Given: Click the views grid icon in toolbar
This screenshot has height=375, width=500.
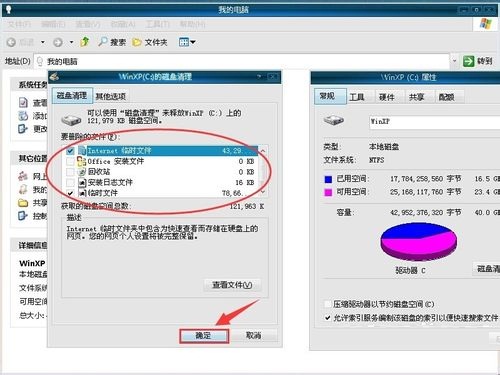Looking at the screenshot, I should pyautogui.click(x=184, y=42).
